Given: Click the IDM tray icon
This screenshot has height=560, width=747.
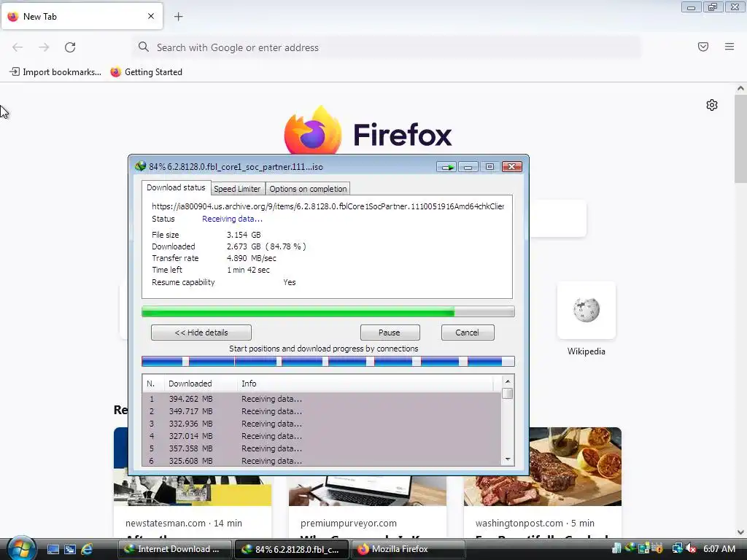Looking at the screenshot, I should point(630,548).
